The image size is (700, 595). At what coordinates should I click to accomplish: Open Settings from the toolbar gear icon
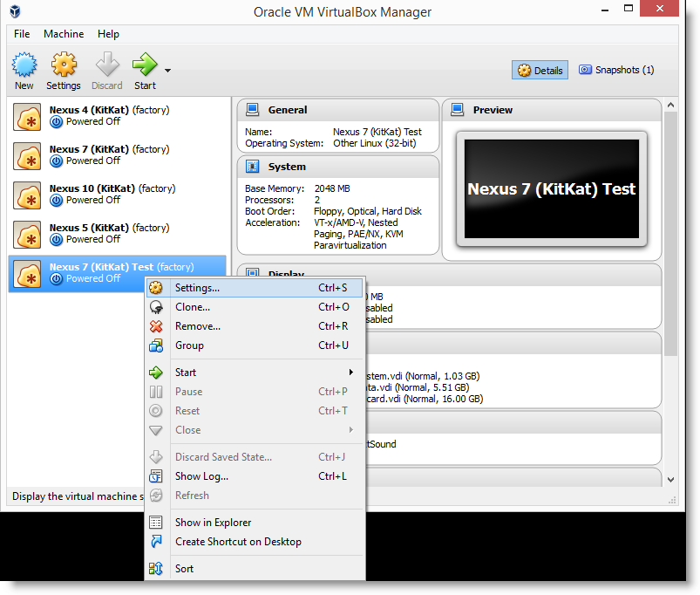(x=63, y=65)
